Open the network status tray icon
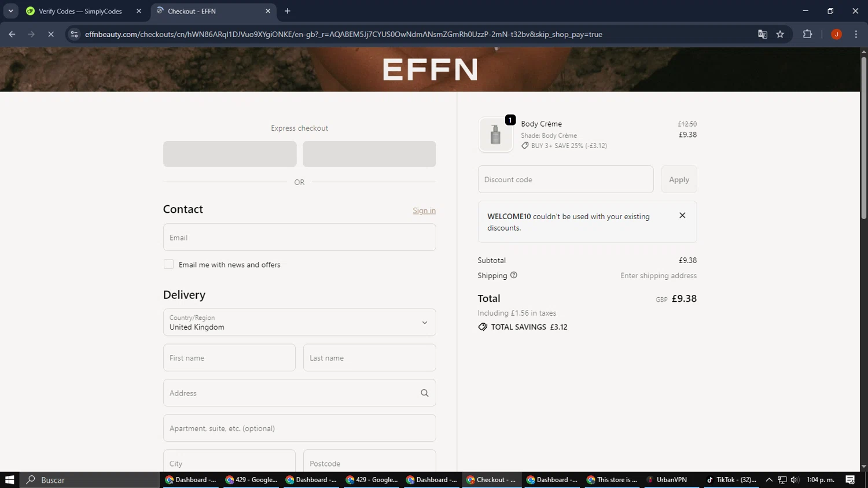 pyautogui.click(x=782, y=479)
